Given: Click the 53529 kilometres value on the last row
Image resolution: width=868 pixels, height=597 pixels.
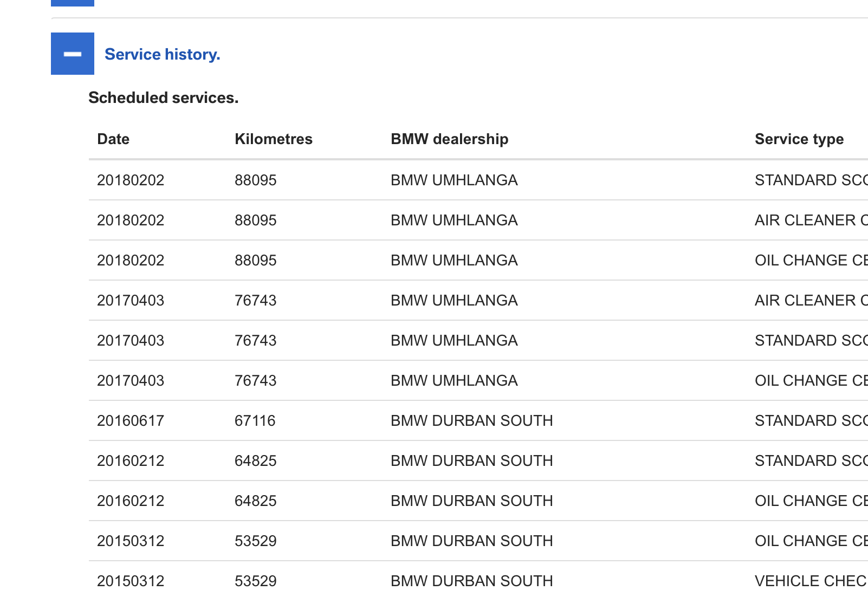Looking at the screenshot, I should coord(255,581).
